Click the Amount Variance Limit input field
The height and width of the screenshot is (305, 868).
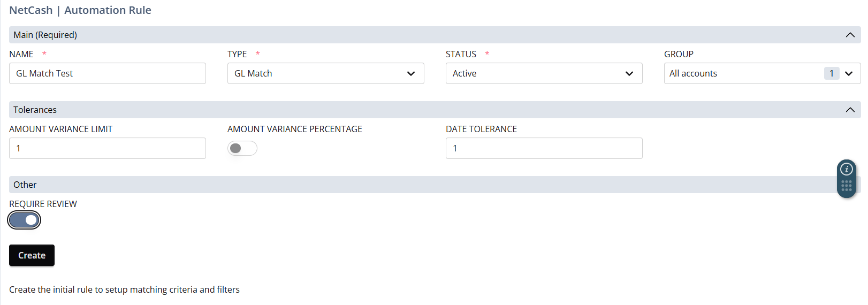point(108,148)
